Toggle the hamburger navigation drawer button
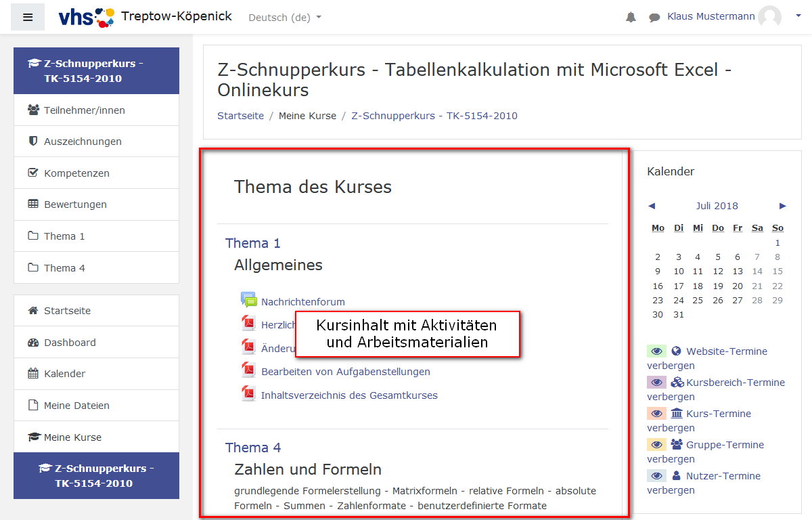The width and height of the screenshot is (812, 520). [x=28, y=17]
